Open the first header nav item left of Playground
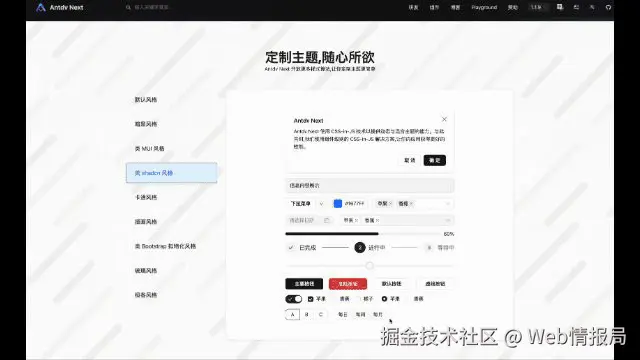Viewport: 640px width, 360px height. (x=456, y=7)
